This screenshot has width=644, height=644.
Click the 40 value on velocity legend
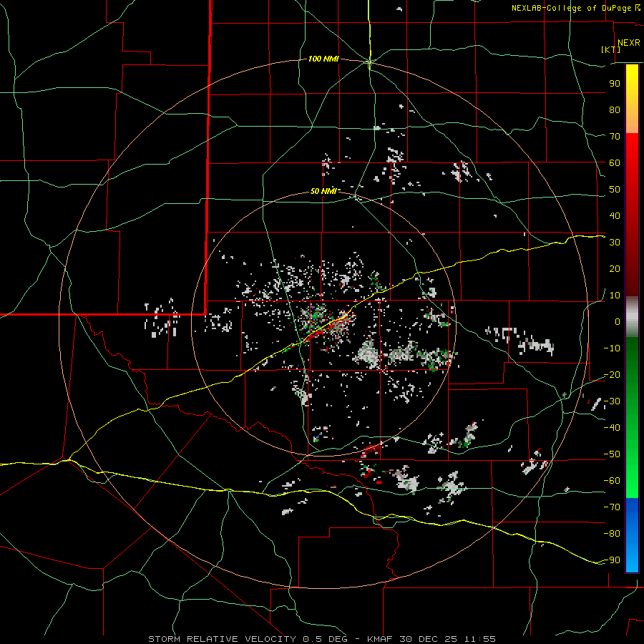pyautogui.click(x=615, y=216)
